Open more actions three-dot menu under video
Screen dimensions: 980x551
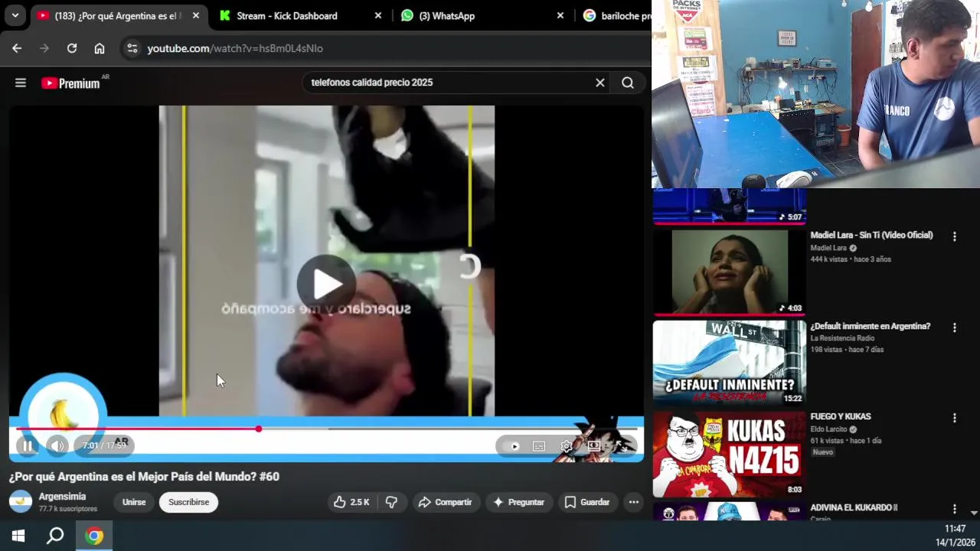[633, 502]
